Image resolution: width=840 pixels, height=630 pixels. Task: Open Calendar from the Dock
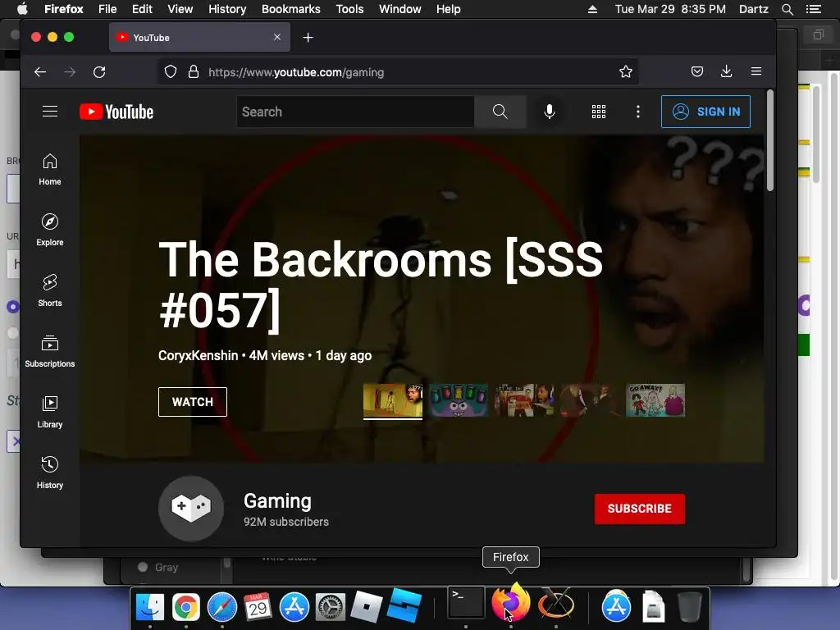coord(258,607)
